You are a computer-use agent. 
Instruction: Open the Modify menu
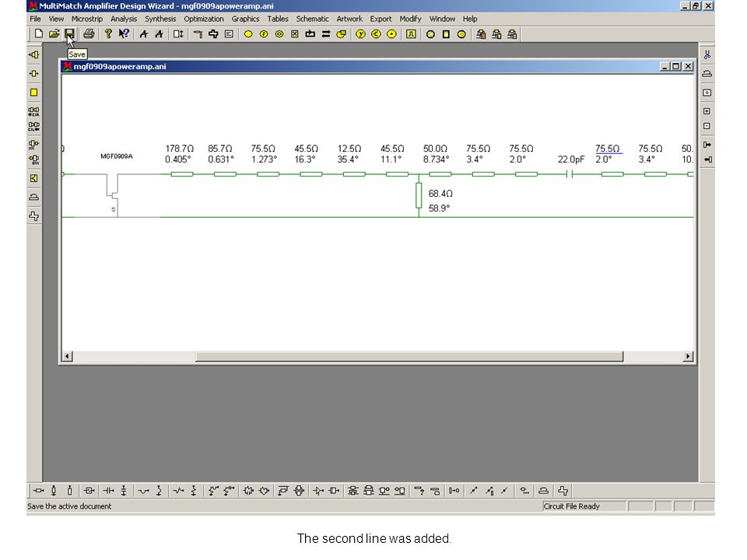pos(411,19)
